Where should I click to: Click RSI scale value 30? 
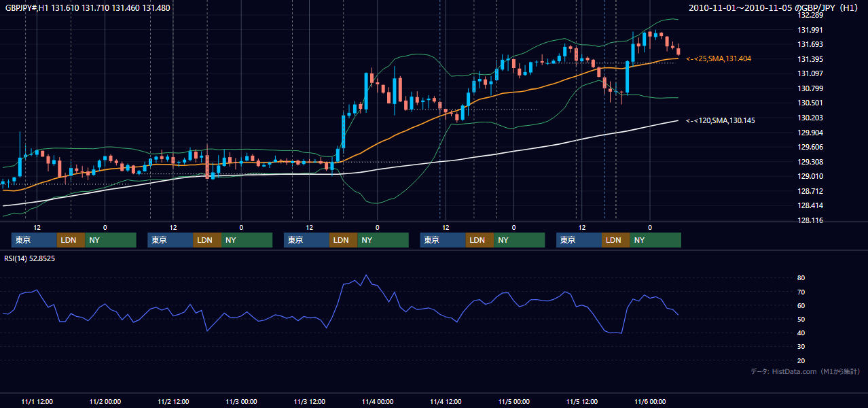801,346
